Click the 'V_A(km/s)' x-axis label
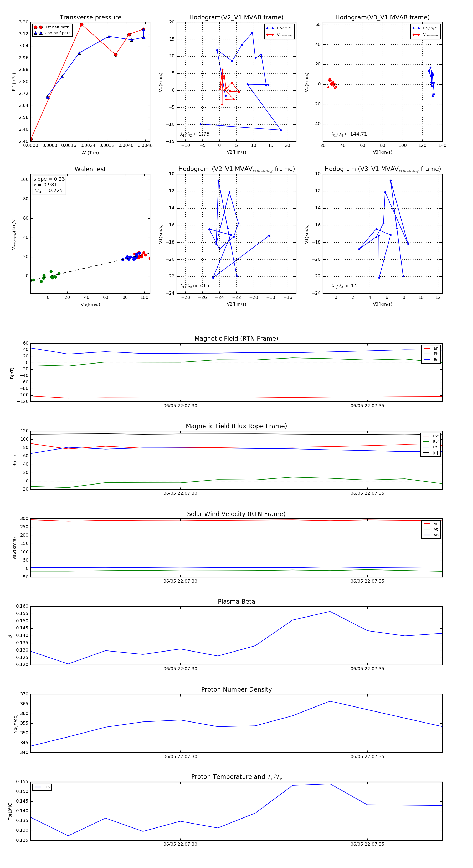The image size is (473, 868). pos(90,305)
